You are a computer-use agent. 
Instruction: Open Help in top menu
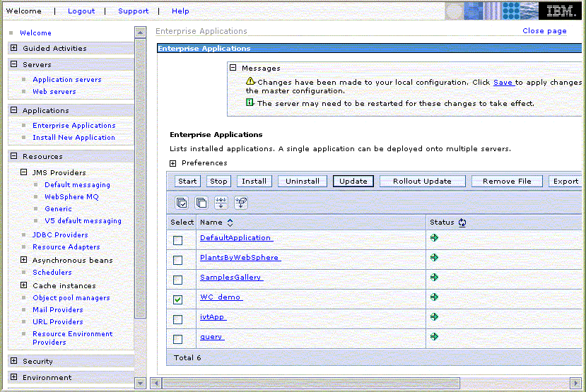tap(180, 11)
